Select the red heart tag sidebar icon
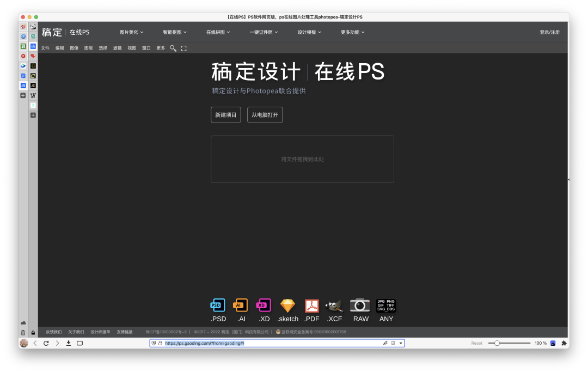 [x=33, y=56]
